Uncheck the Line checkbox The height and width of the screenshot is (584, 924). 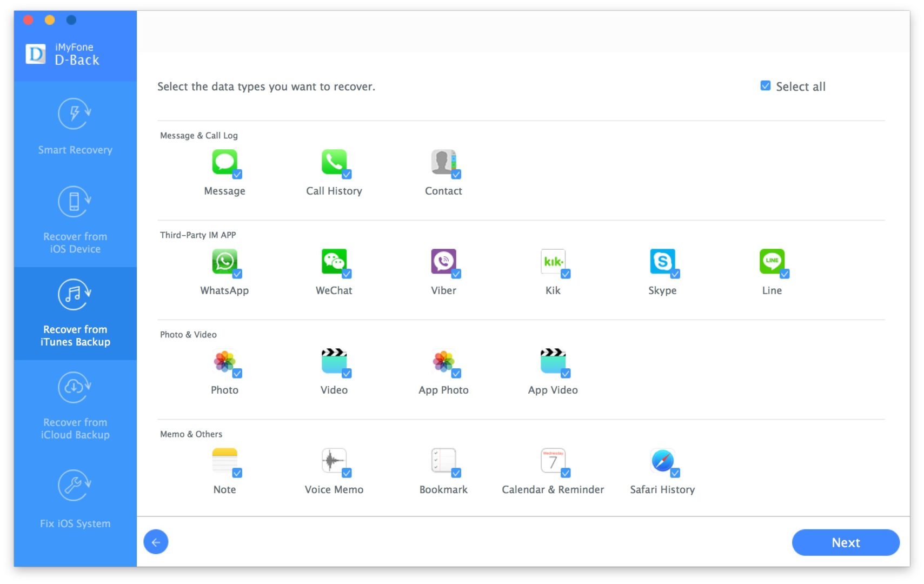pyautogui.click(x=785, y=274)
